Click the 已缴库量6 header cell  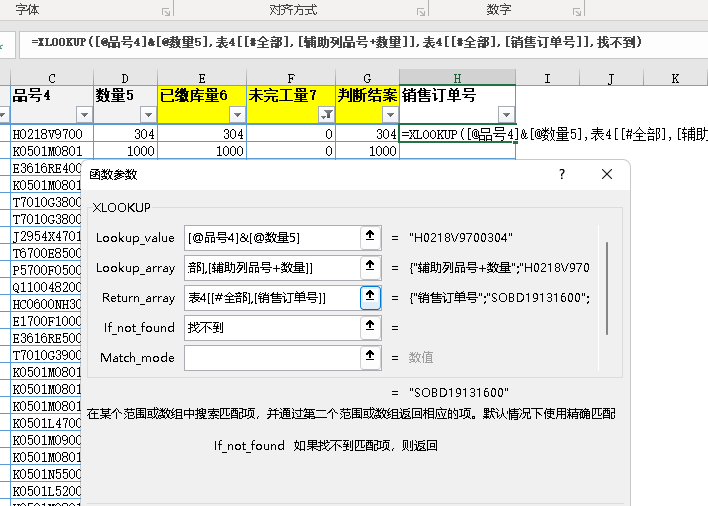(202, 105)
